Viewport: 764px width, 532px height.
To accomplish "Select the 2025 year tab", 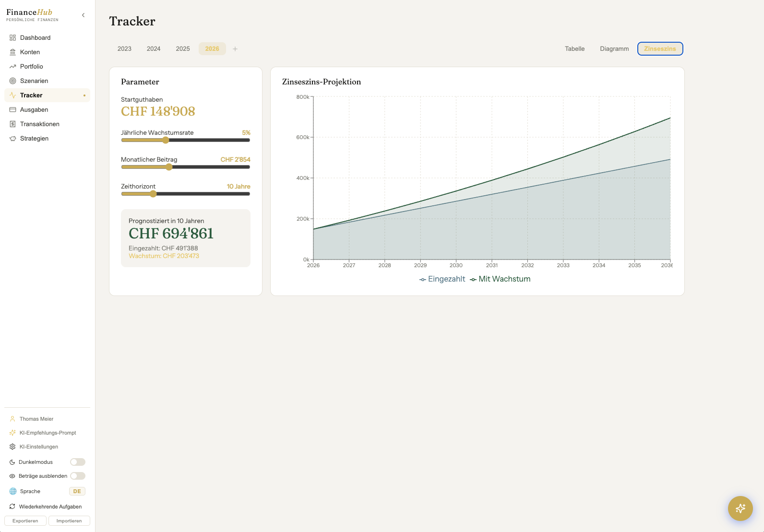I will [x=183, y=49].
